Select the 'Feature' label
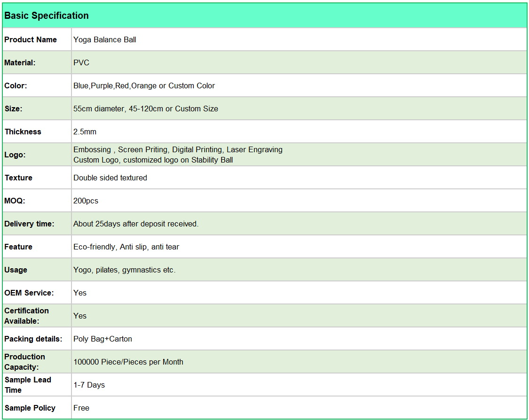529x420 pixels. point(18,247)
